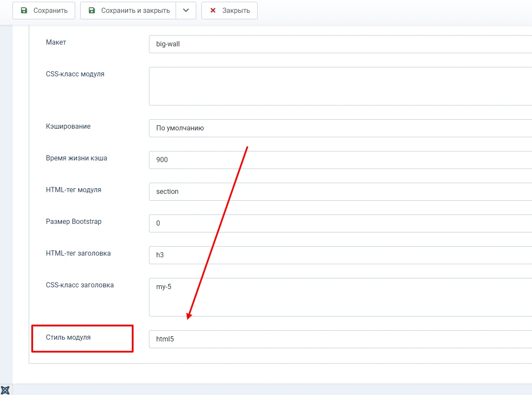Select the 'Кэширование' field label
The image size is (532, 395).
click(68, 126)
